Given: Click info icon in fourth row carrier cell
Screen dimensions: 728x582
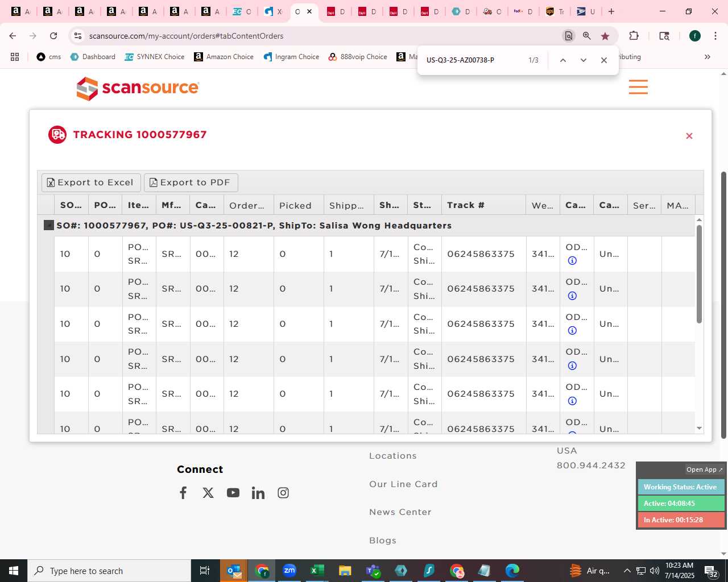Looking at the screenshot, I should pos(572,366).
